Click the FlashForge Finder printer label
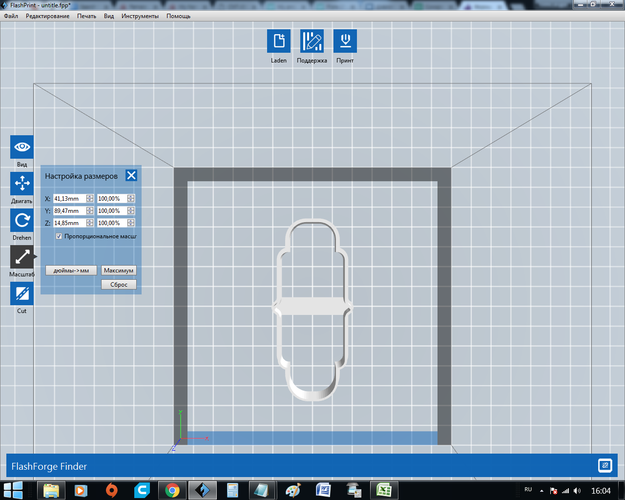This screenshot has width=625, height=500. point(49,466)
